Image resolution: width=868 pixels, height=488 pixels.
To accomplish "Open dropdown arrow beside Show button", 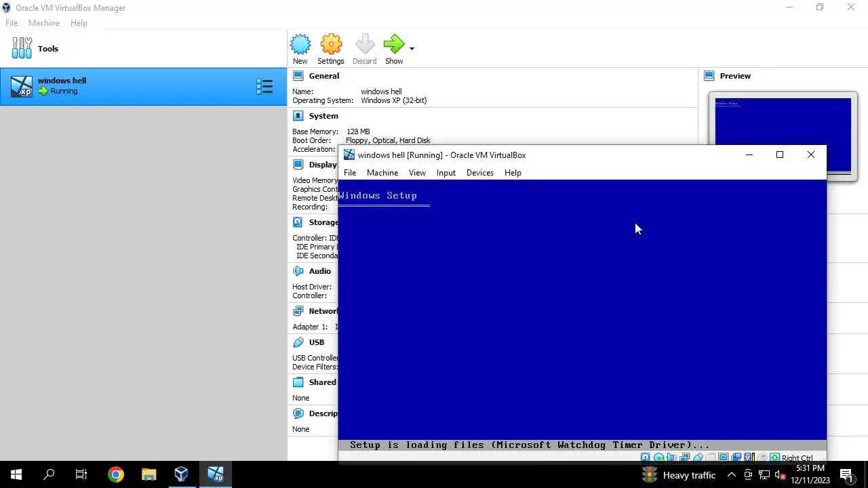I will pos(412,48).
